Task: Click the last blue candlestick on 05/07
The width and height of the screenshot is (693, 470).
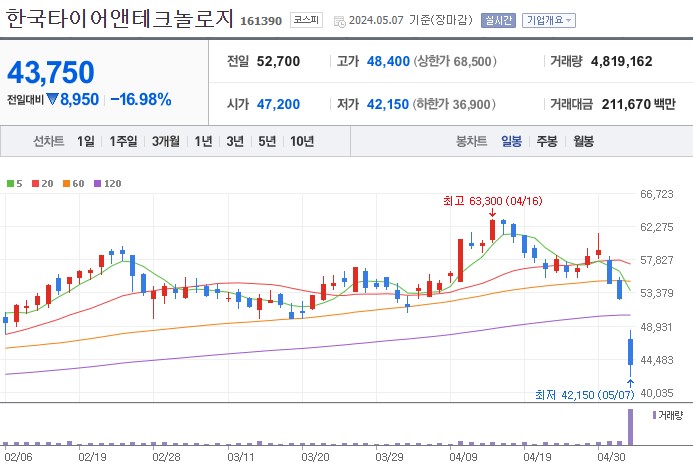Action: coord(631,352)
